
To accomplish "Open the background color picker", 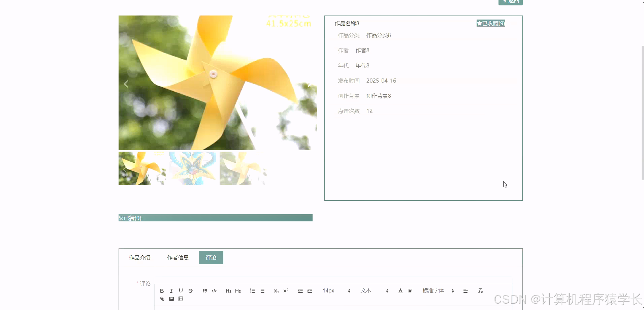I will (x=410, y=291).
